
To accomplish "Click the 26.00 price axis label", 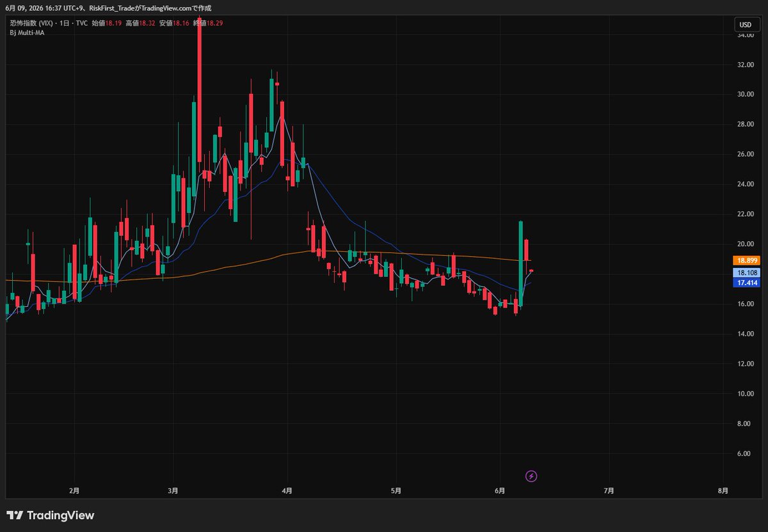I will 745,155.
